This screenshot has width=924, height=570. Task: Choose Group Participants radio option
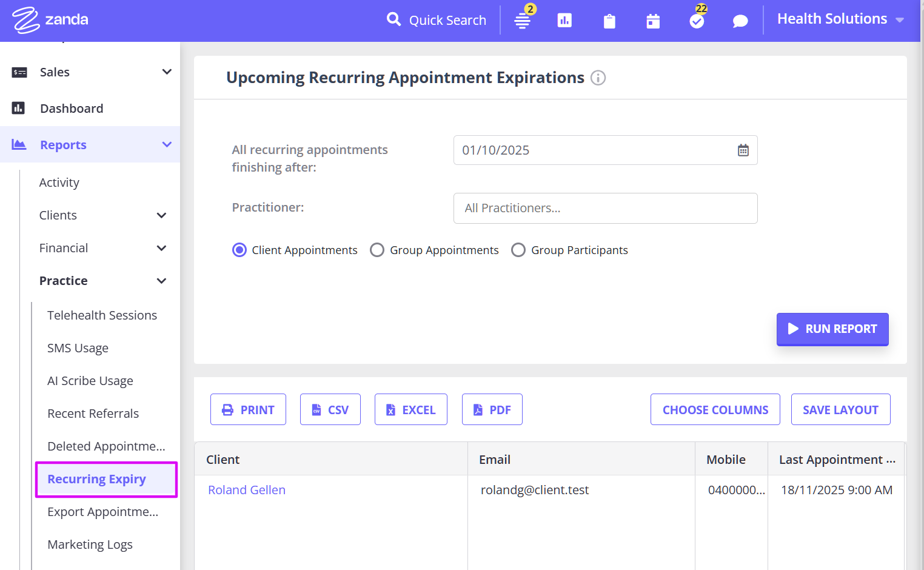pos(518,250)
